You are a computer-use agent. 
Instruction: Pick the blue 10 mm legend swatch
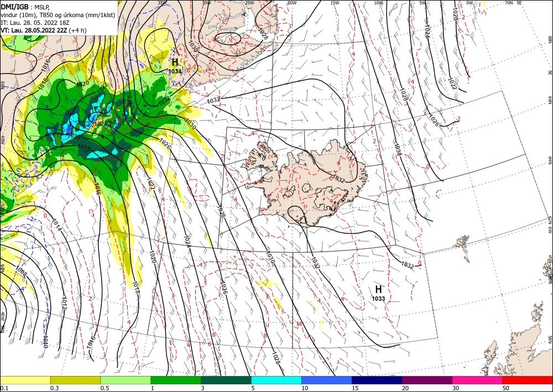(x=327, y=380)
